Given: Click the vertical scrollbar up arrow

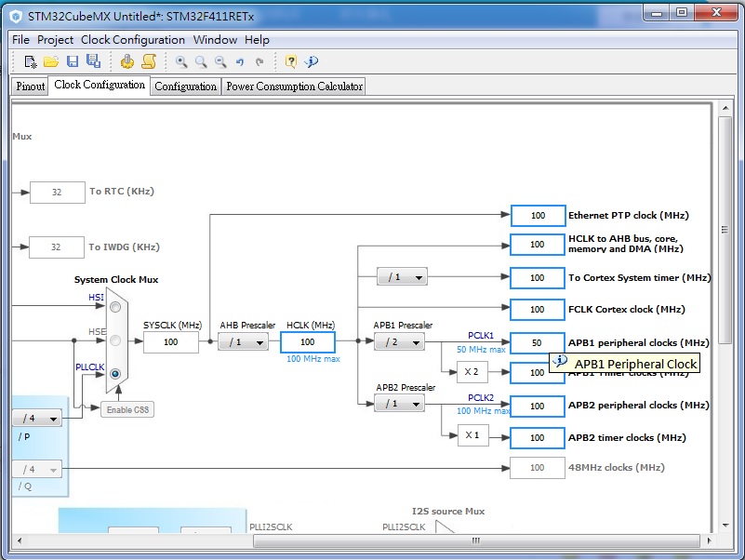Looking at the screenshot, I should pyautogui.click(x=725, y=108).
